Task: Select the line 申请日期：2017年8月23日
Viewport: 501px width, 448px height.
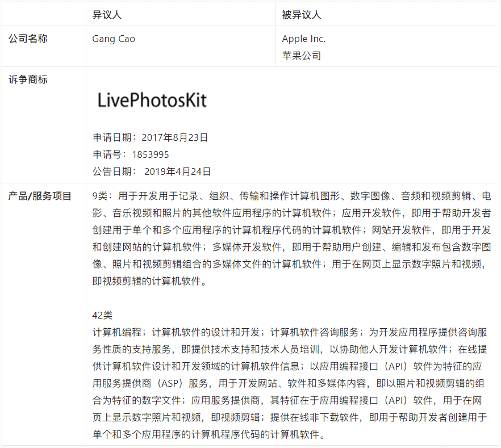Action: pyautogui.click(x=150, y=137)
